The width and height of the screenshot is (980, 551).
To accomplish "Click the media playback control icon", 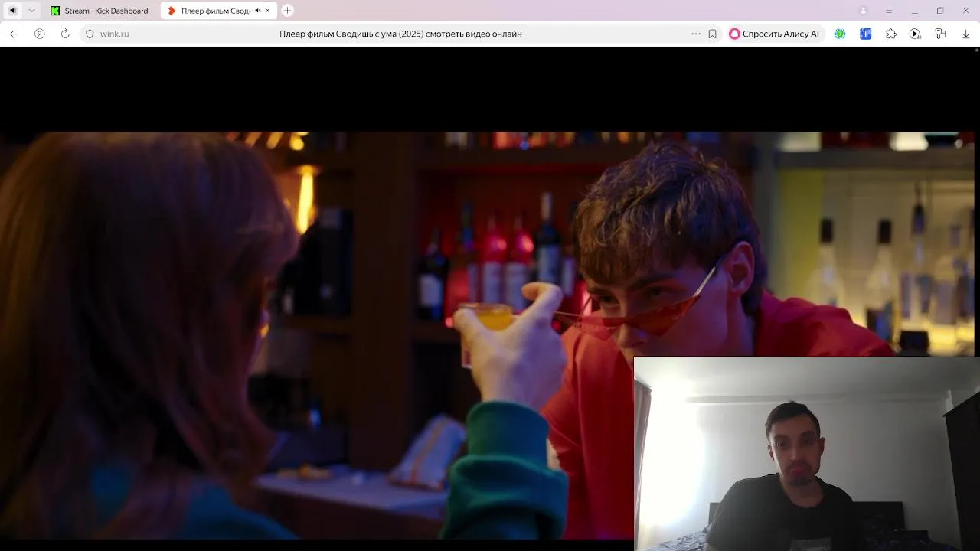I will (x=915, y=34).
